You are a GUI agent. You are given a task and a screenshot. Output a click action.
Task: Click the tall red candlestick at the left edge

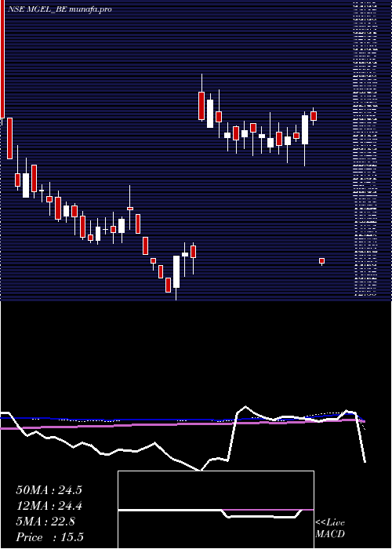[x=2, y=60]
